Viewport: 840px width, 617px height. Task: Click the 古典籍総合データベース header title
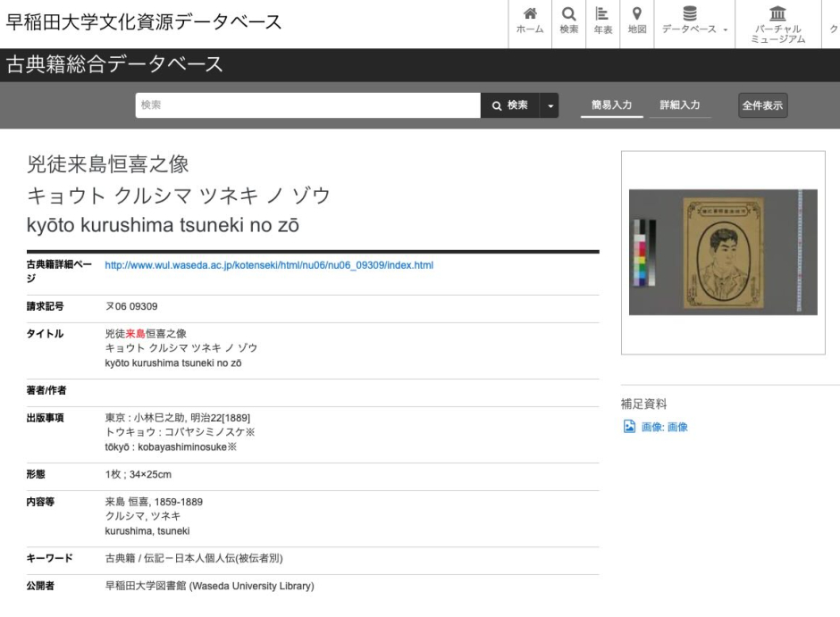(114, 64)
